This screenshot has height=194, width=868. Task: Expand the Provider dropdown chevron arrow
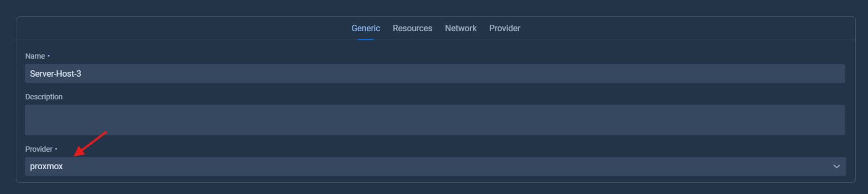pos(836,167)
